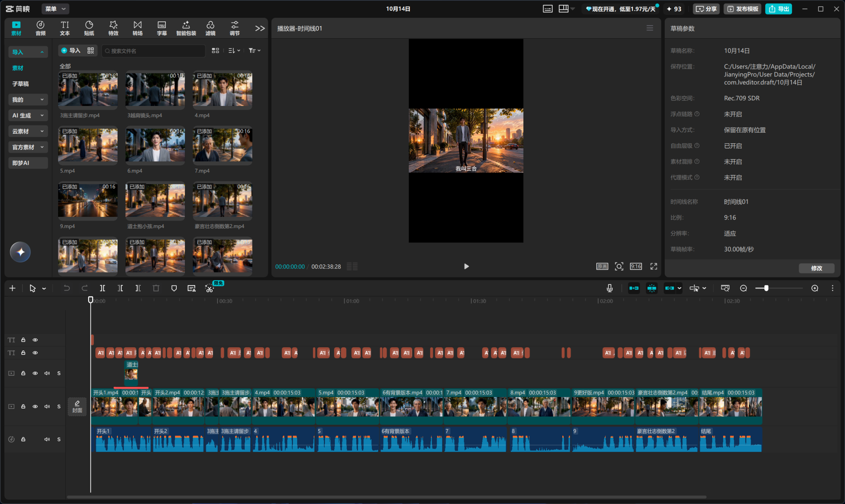The height and width of the screenshot is (504, 845).
Task: Zoom out the timeline with minus icon
Action: click(x=743, y=288)
